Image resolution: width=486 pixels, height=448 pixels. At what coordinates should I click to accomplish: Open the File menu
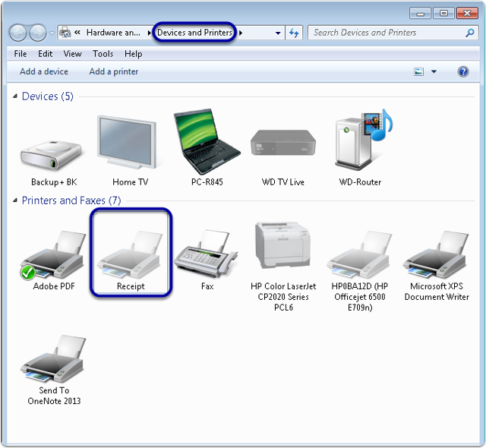21,54
